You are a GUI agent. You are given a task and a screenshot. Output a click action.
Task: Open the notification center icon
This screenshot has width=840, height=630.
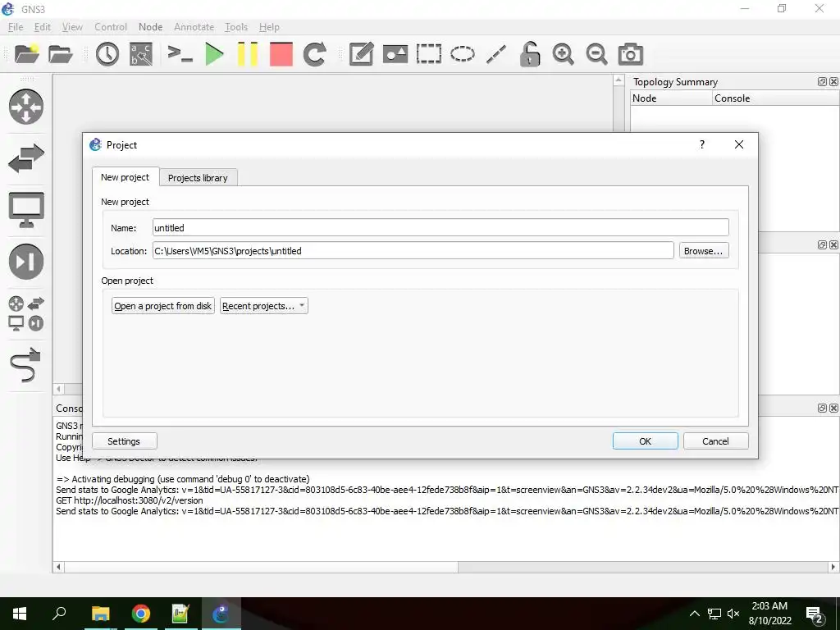coord(814,614)
